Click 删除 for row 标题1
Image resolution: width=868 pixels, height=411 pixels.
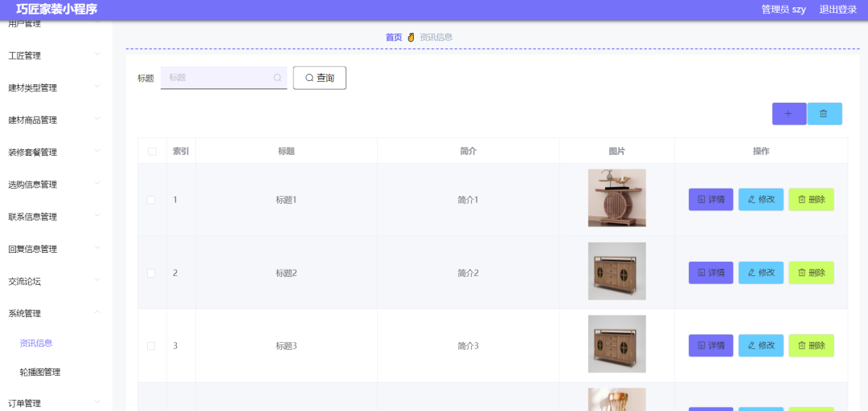tap(811, 200)
